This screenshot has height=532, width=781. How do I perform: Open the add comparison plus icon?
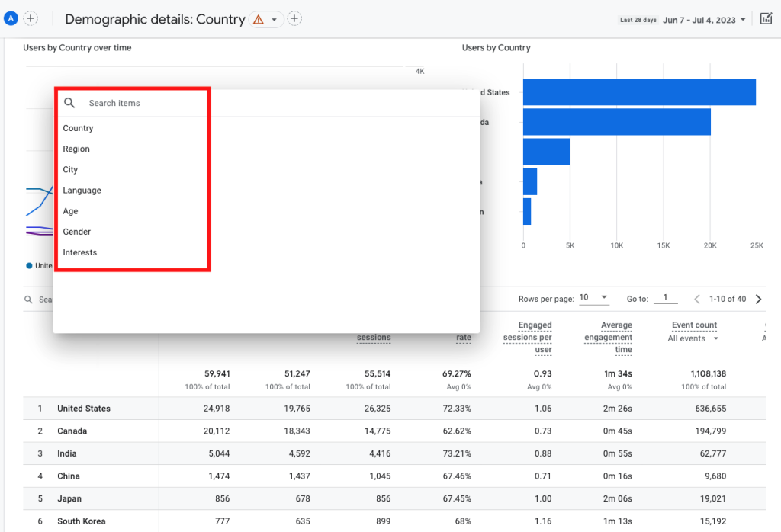[294, 18]
